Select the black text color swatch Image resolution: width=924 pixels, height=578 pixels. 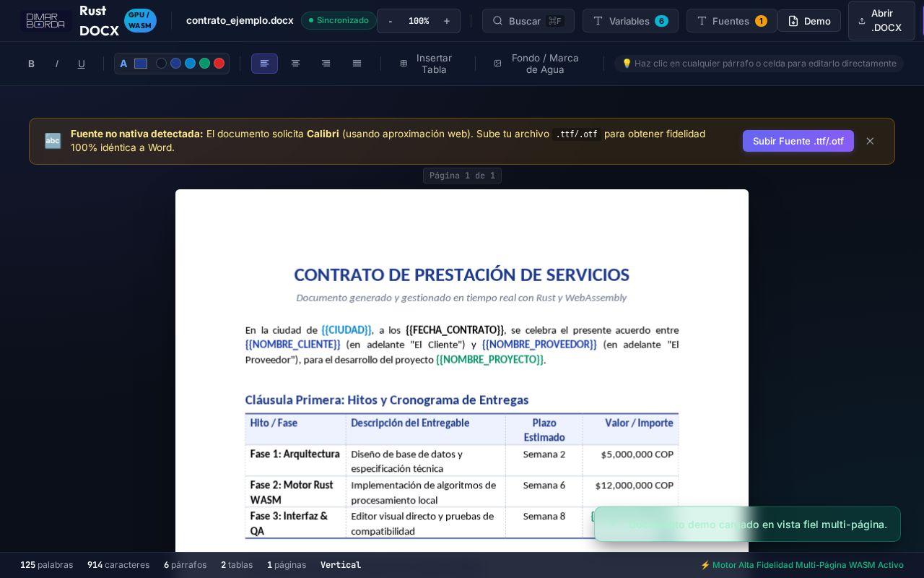pos(161,64)
